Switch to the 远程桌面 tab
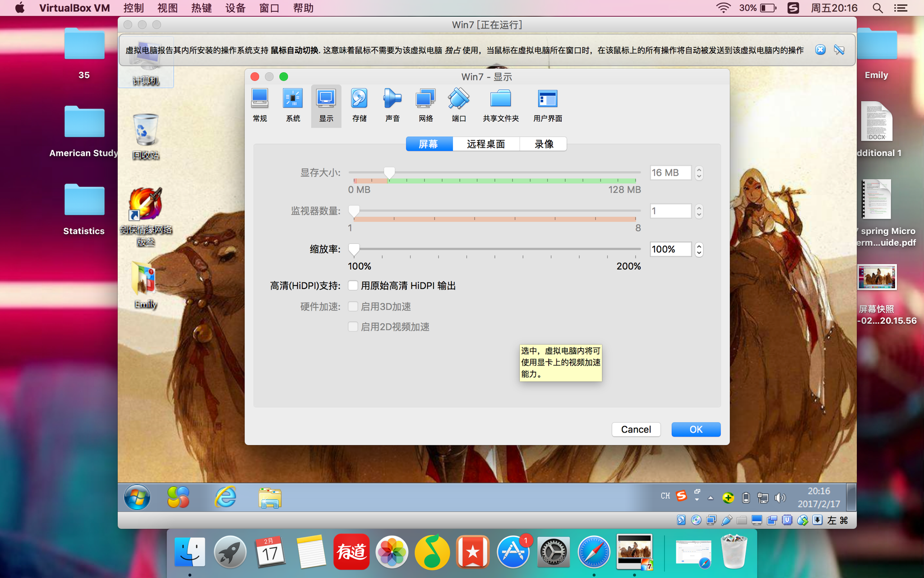Image resolution: width=924 pixels, height=578 pixels. 486,144
